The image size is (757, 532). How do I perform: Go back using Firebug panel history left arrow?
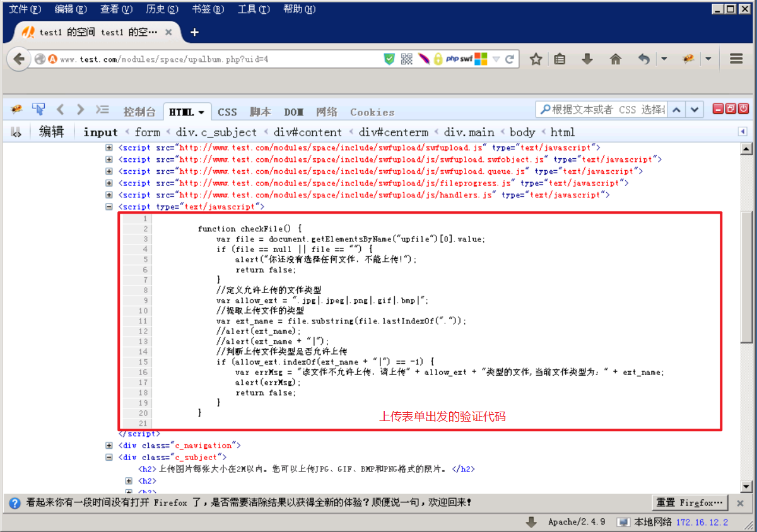[x=60, y=110]
